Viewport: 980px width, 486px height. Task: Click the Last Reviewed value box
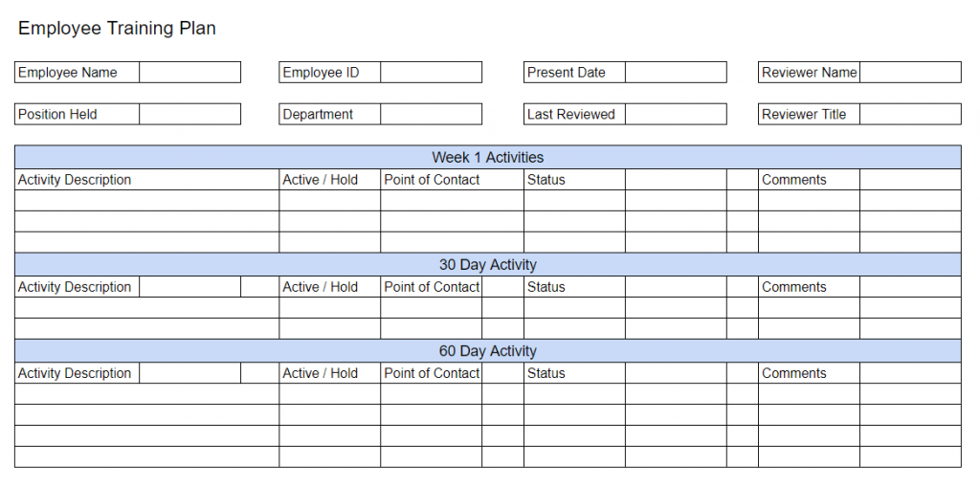676,115
